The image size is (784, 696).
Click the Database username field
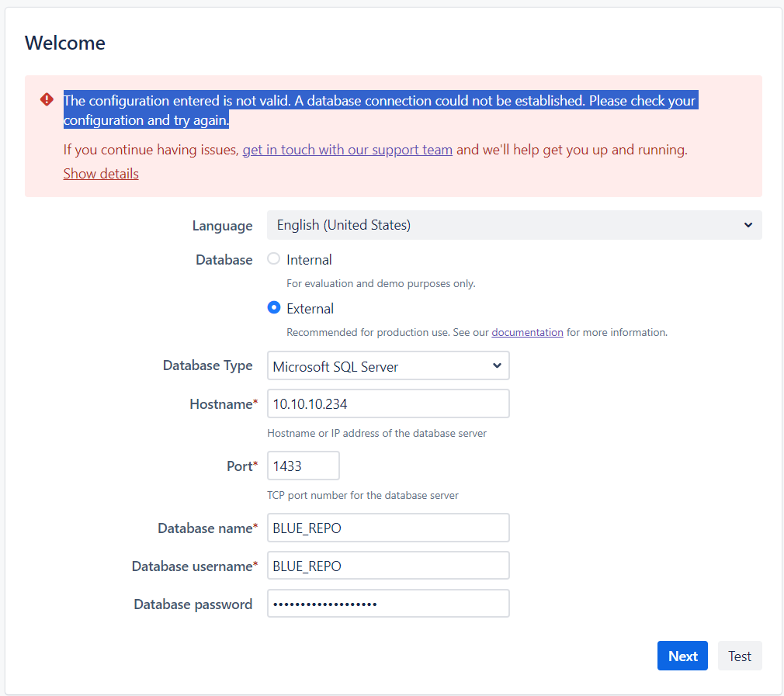coord(388,566)
